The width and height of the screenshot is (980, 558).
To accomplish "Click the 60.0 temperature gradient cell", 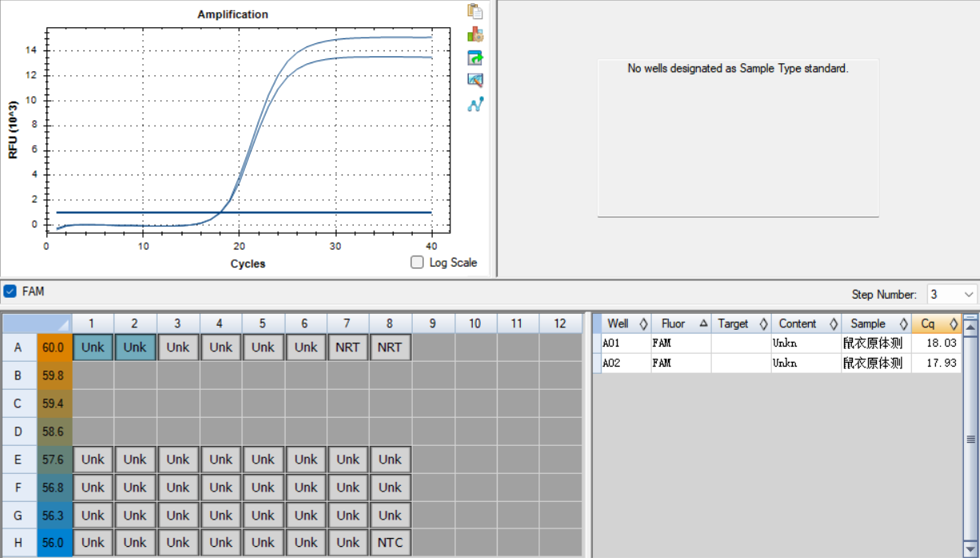I will 54,347.
